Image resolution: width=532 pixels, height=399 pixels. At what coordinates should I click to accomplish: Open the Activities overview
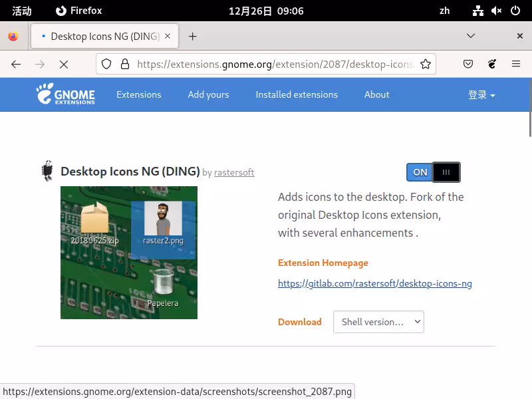(22, 11)
